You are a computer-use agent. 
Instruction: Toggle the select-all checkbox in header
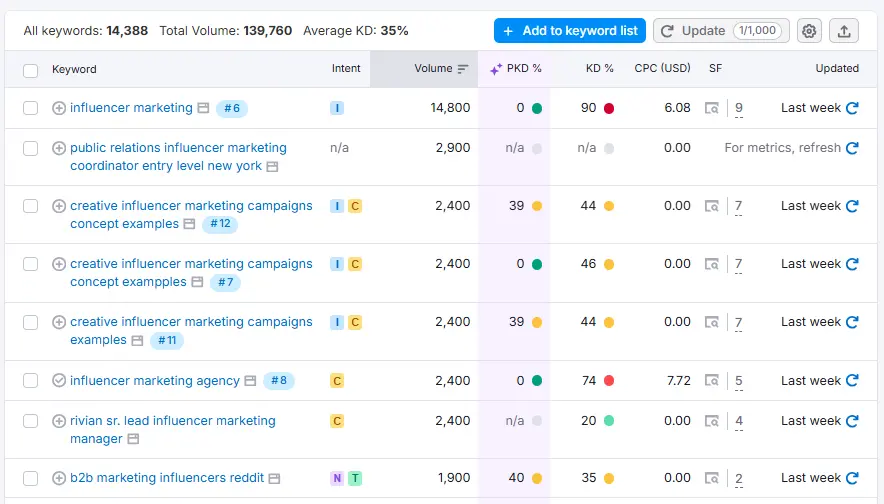tap(31, 70)
